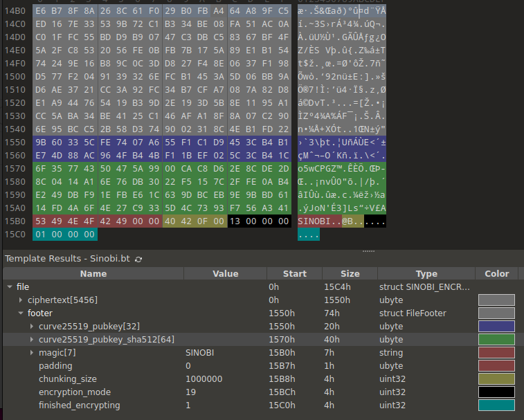The width and height of the screenshot is (524, 420).
Task: Click hex byte 13 in black encryption_mode bytes
Action: [x=235, y=221]
